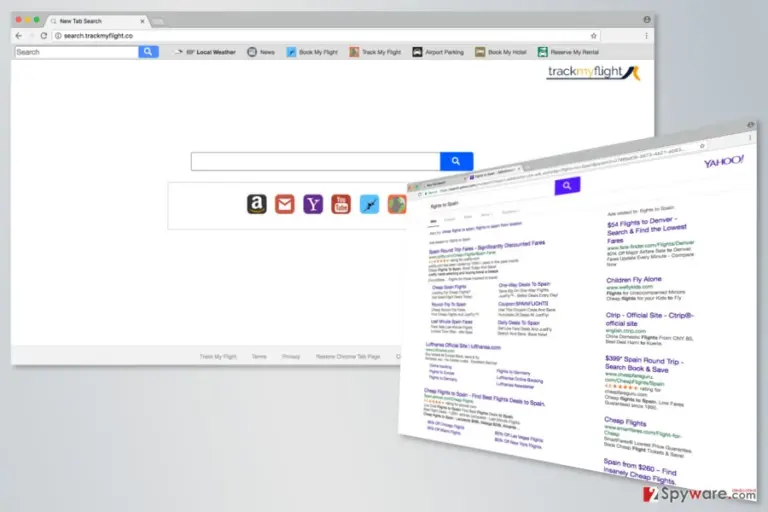Open Book My Flight toolbar link
The height and width of the screenshot is (512, 768).
[x=312, y=52]
